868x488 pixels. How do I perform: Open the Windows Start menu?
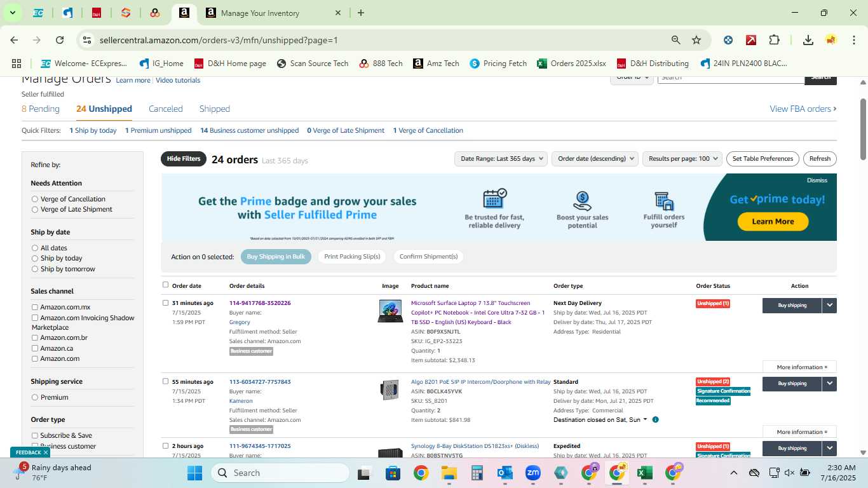pos(194,473)
